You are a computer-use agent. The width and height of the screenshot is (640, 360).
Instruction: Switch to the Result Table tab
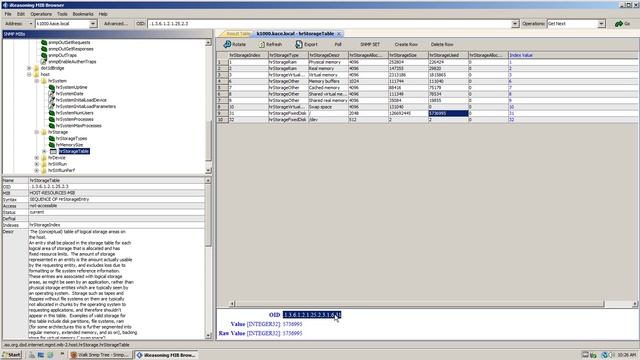(237, 34)
